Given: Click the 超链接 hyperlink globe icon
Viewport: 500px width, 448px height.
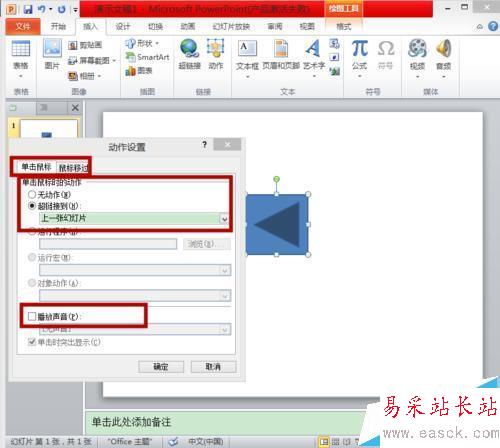Looking at the screenshot, I should (189, 49).
